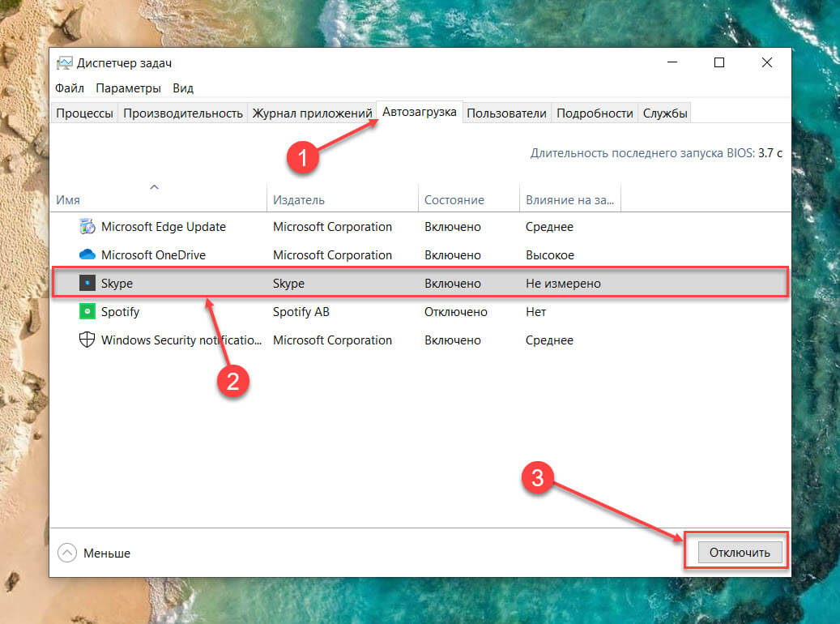Click the BIOS last startup duration text
This screenshot has height=624, width=840.
pyautogui.click(x=656, y=153)
